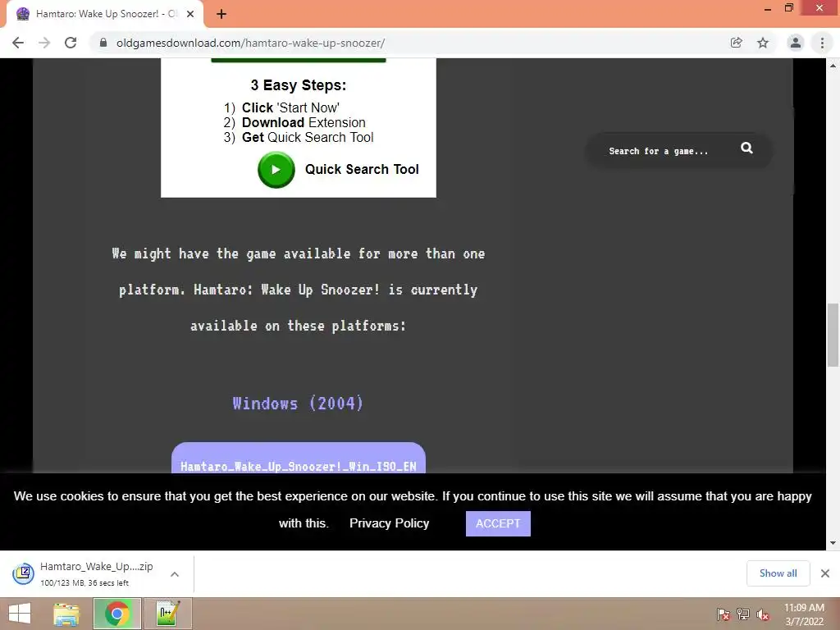Open the Chrome profile menu

click(x=796, y=43)
